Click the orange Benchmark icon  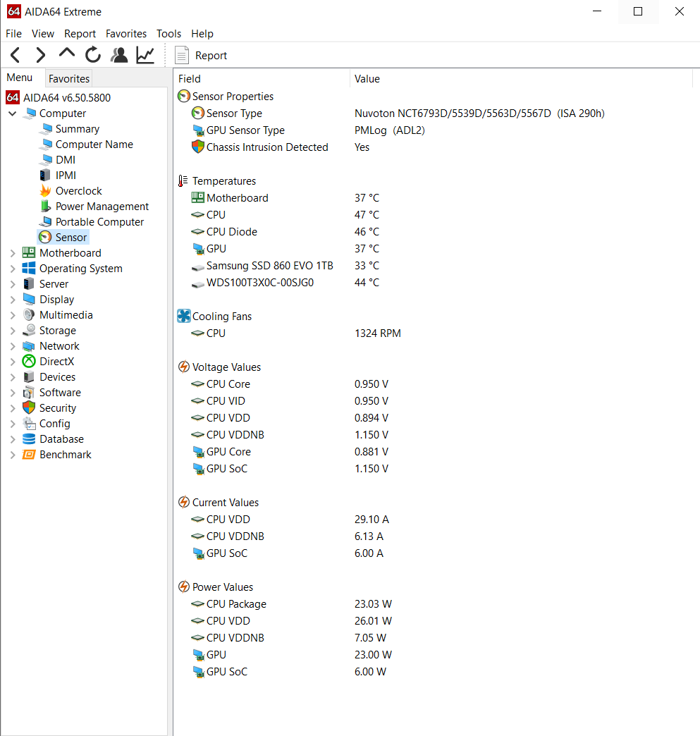coord(29,455)
